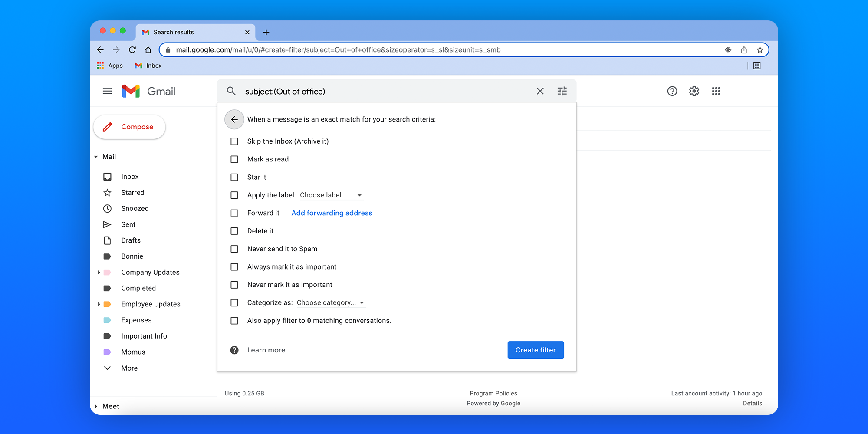Image resolution: width=868 pixels, height=434 pixels.
Task: Open Drafts folder
Action: [131, 240]
